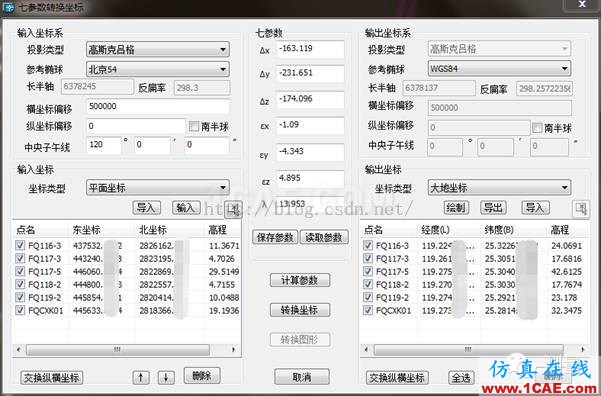Viewport: 601px width, 396px height.
Task: Click input panel 交换纵横坐标 button
Action: [52, 378]
